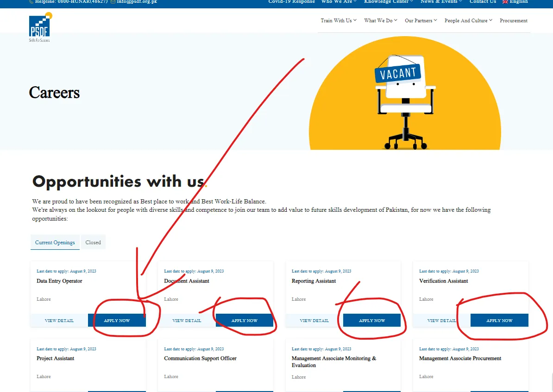This screenshot has height=392, width=553.
Task: View detail for Data Entry Operator
Action: pos(59,320)
